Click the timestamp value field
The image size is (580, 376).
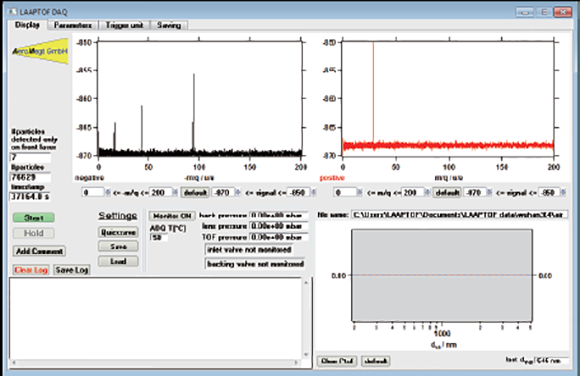coord(30,197)
